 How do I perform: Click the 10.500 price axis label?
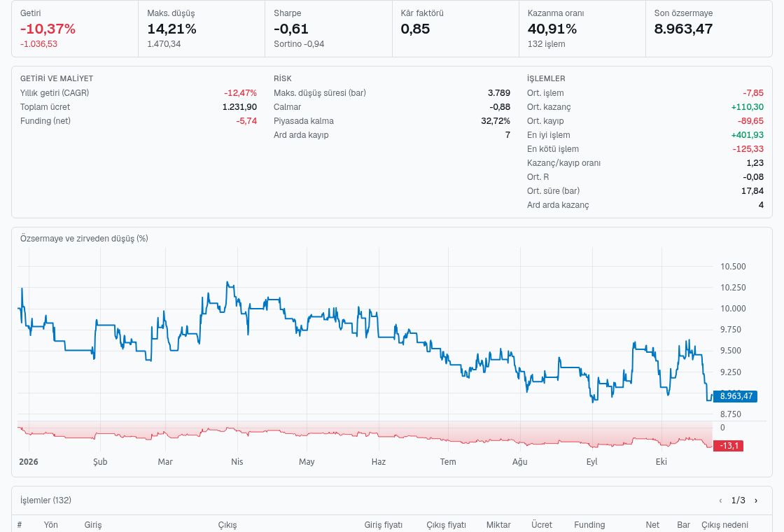pyautogui.click(x=733, y=267)
